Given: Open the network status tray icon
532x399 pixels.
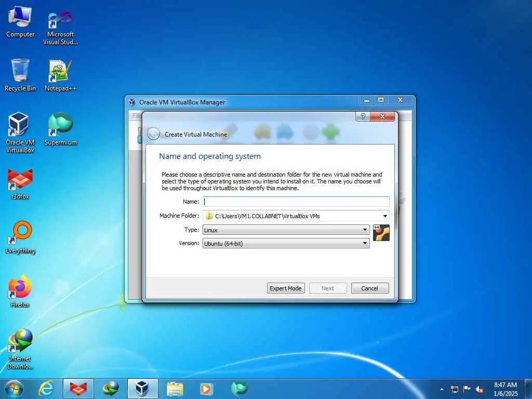Looking at the screenshot, I should coord(454,389).
